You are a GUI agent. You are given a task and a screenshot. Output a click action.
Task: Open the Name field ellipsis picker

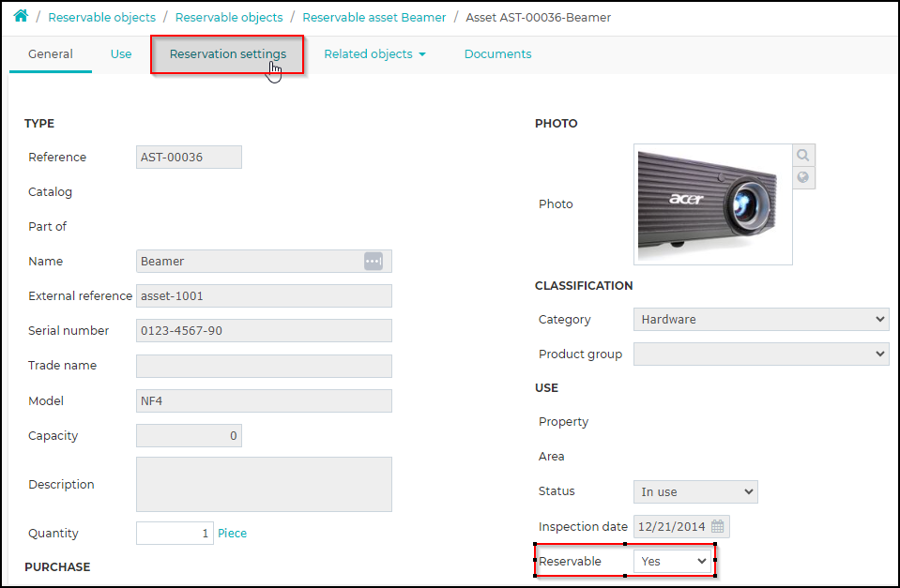pos(374,261)
